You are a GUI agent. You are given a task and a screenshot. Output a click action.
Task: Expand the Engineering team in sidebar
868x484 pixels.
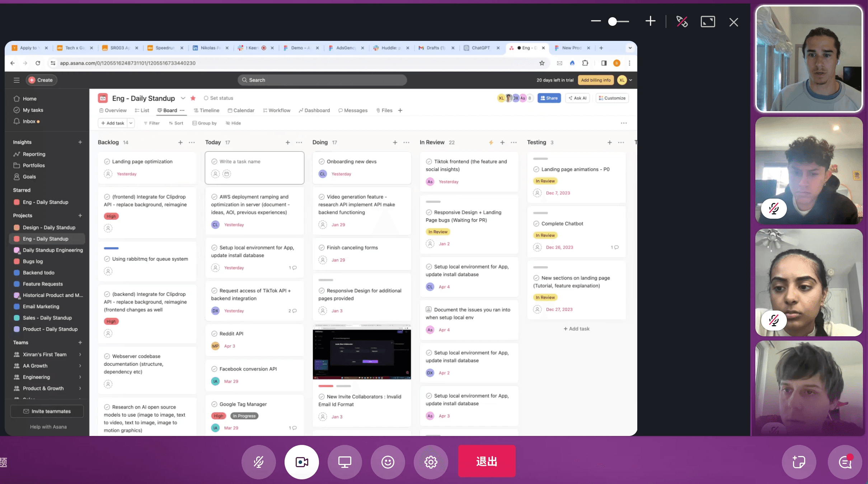point(80,377)
